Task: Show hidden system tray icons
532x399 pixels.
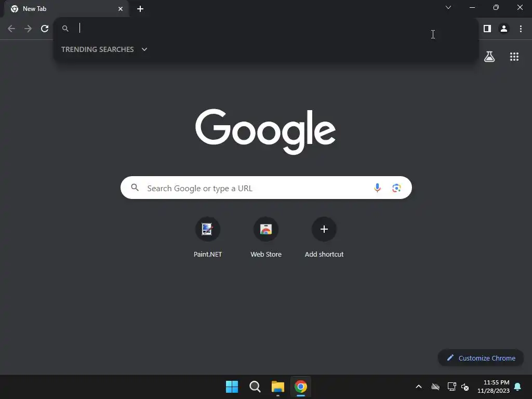Action: click(x=419, y=387)
